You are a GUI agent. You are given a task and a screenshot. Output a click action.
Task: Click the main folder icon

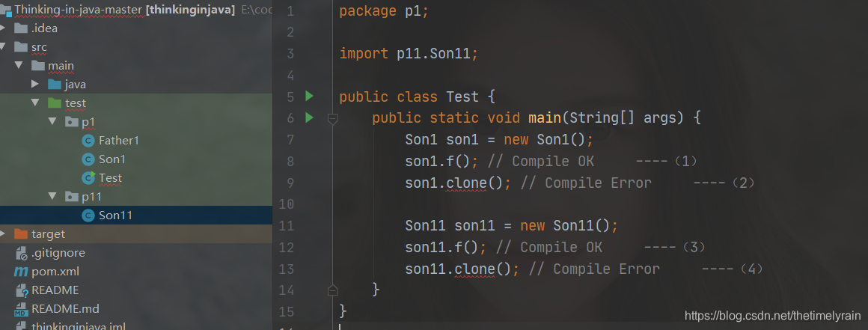(x=37, y=66)
